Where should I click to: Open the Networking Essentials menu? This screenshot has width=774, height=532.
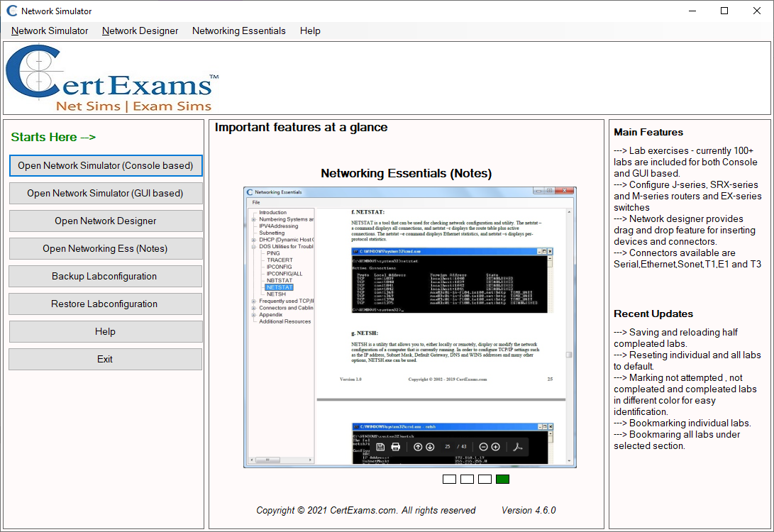[x=238, y=31]
